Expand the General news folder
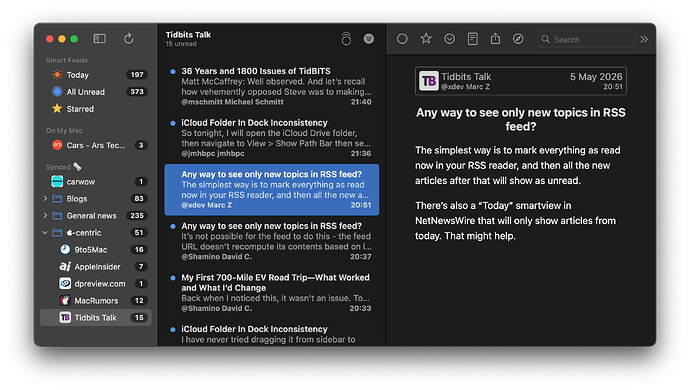This screenshot has width=690, height=390. pos(45,216)
